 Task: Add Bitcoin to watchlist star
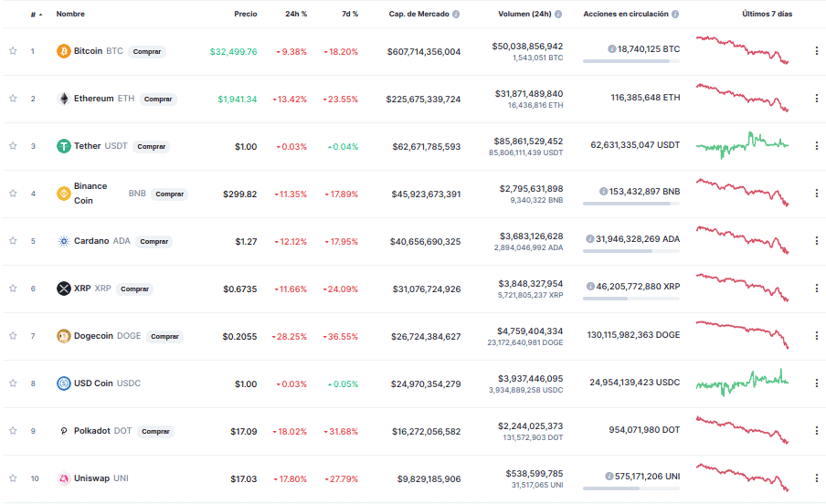pos(13,51)
